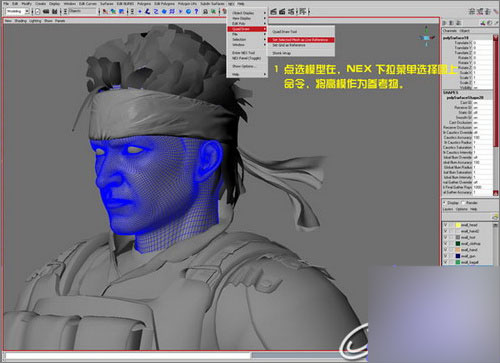Click the lock current selection icon

tap(205, 11)
